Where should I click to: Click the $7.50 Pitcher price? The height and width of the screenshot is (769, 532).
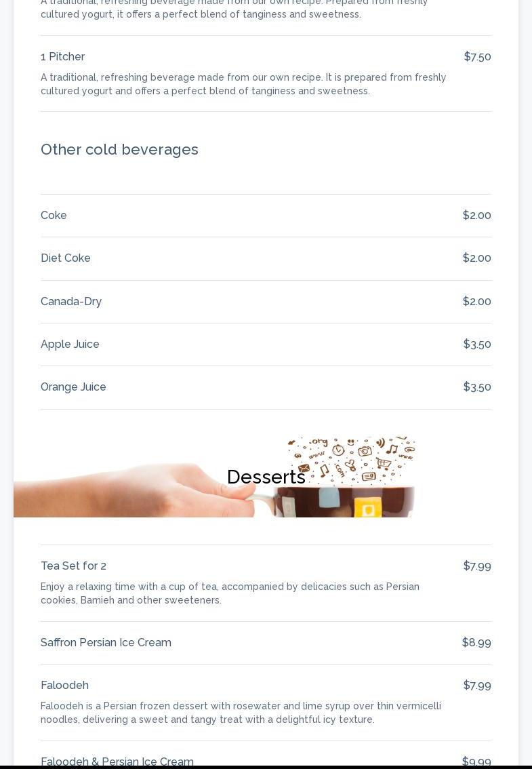click(477, 57)
